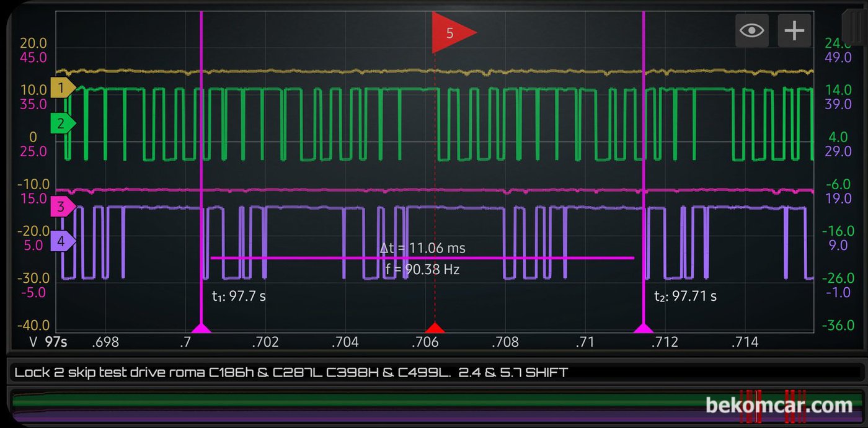Image resolution: width=868 pixels, height=428 pixels.
Task: Click the plus add button
Action: tap(794, 30)
